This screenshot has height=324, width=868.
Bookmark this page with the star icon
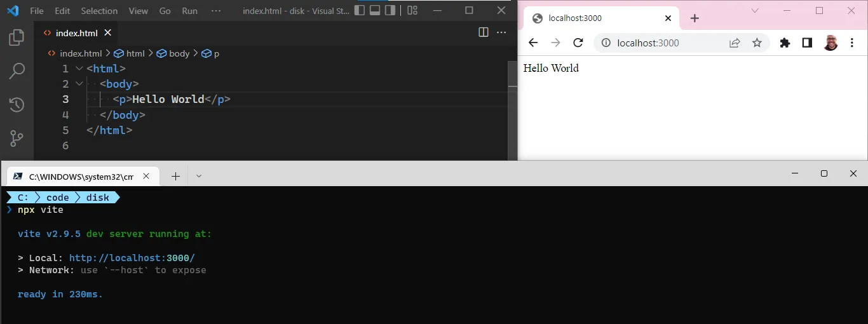point(757,43)
